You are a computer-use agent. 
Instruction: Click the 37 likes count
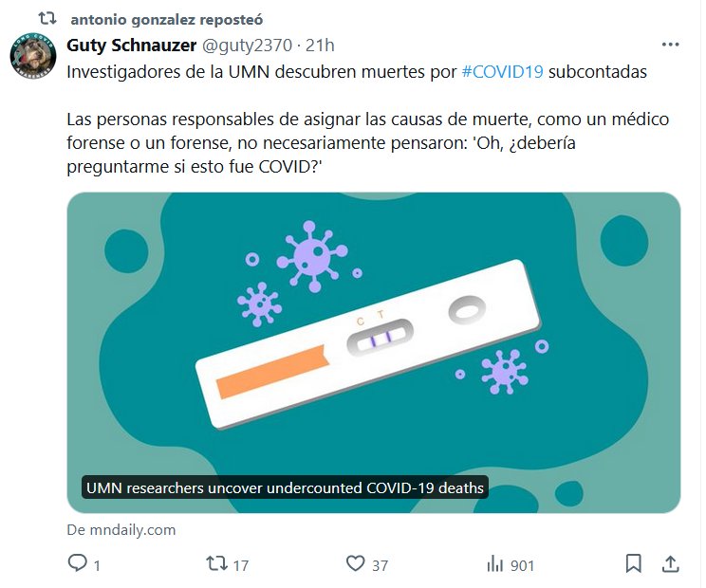(380, 565)
